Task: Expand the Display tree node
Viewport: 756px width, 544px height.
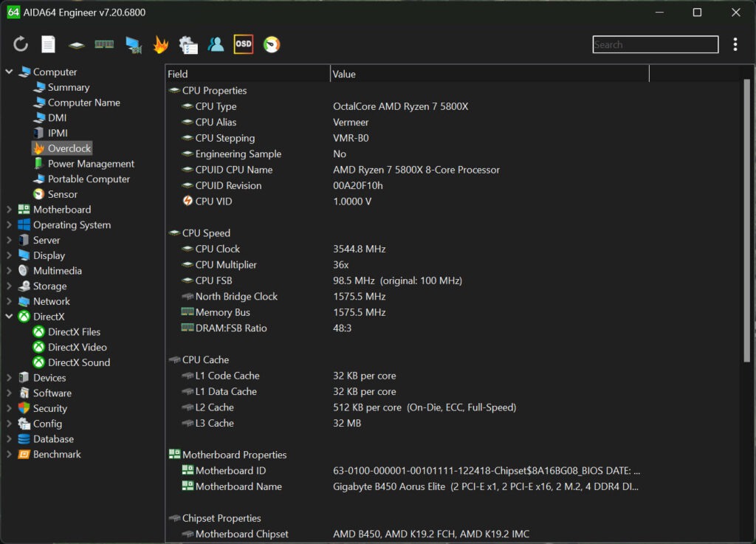Action: (x=9, y=255)
